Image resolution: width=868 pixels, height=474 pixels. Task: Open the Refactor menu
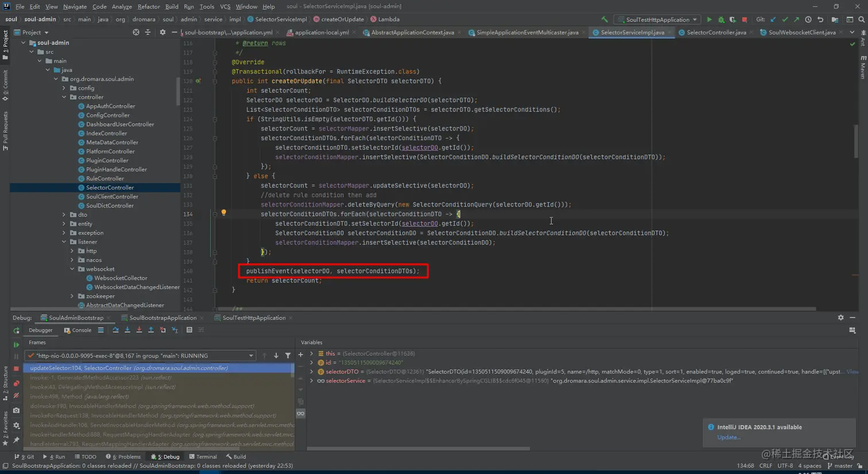(148, 6)
